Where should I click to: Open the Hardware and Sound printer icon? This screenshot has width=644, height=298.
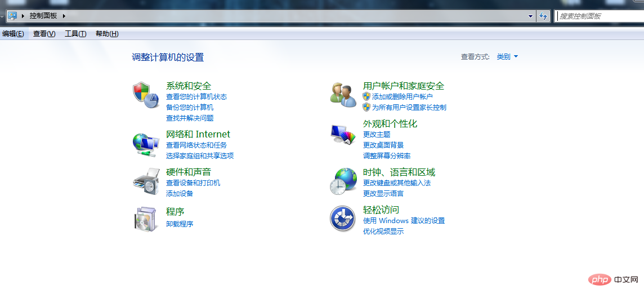[x=146, y=181]
